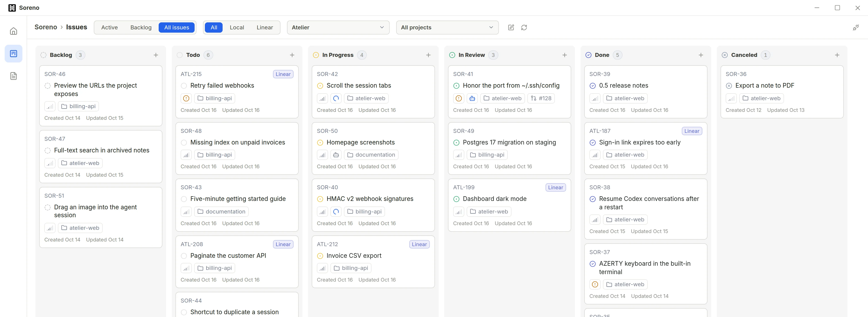Image resolution: width=868 pixels, height=317 pixels.
Task: Click the connection plug icon at top right
Action: (x=856, y=28)
